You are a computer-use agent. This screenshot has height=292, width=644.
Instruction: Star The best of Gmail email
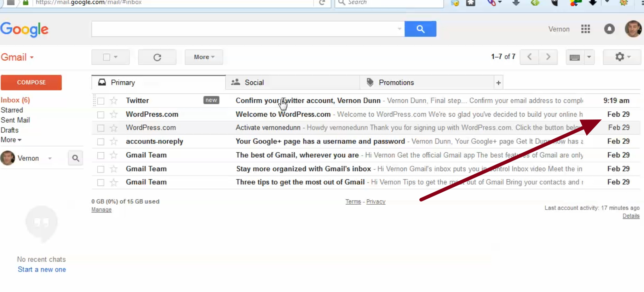click(x=114, y=155)
